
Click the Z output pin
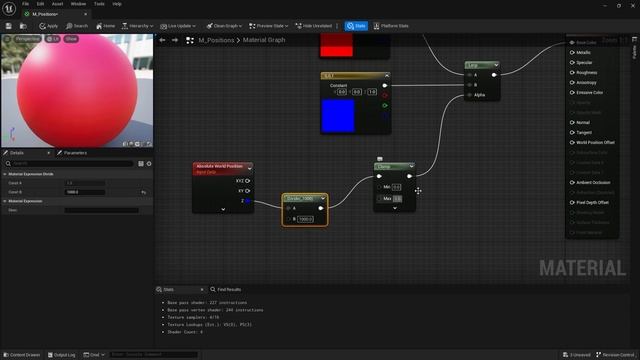tap(247, 201)
